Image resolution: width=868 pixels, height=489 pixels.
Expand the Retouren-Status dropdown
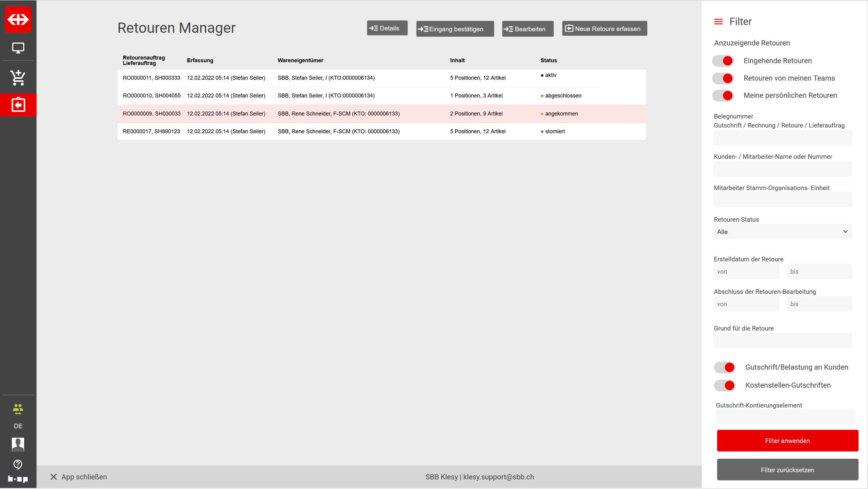click(783, 232)
